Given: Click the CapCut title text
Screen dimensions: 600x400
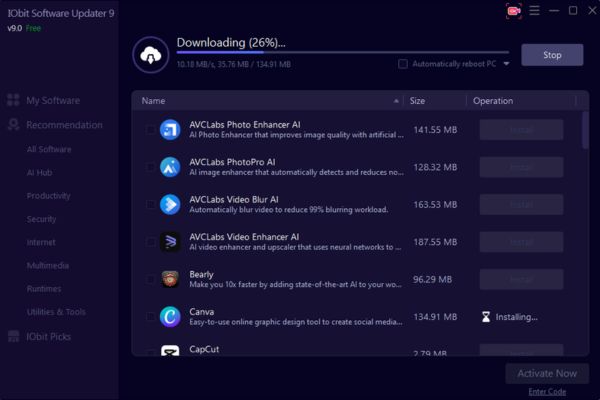Looking at the screenshot, I should [204, 349].
